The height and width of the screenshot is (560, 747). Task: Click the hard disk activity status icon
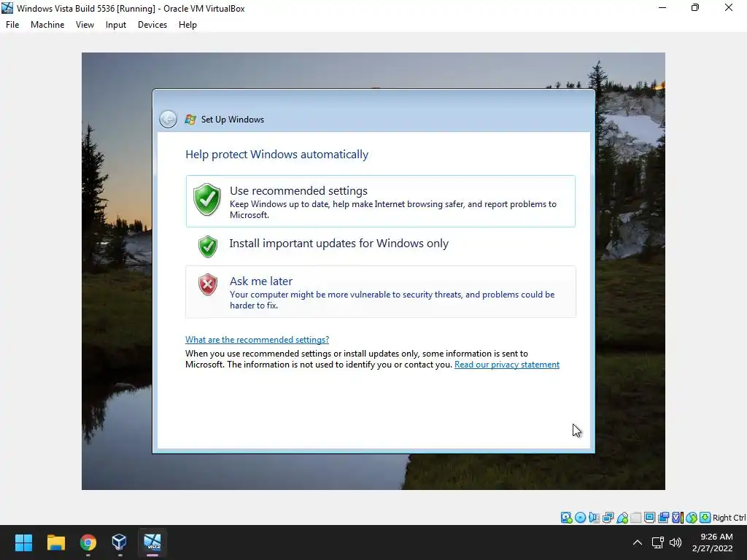pyautogui.click(x=566, y=518)
